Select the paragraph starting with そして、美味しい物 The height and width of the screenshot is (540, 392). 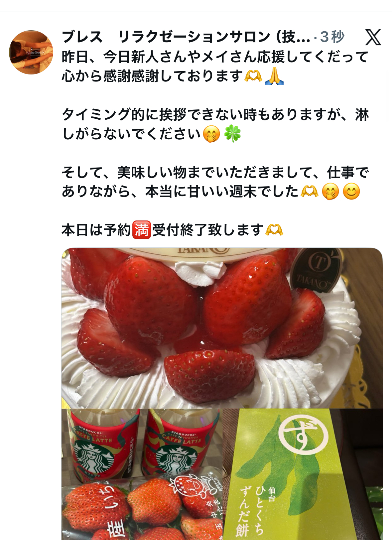coord(215,182)
